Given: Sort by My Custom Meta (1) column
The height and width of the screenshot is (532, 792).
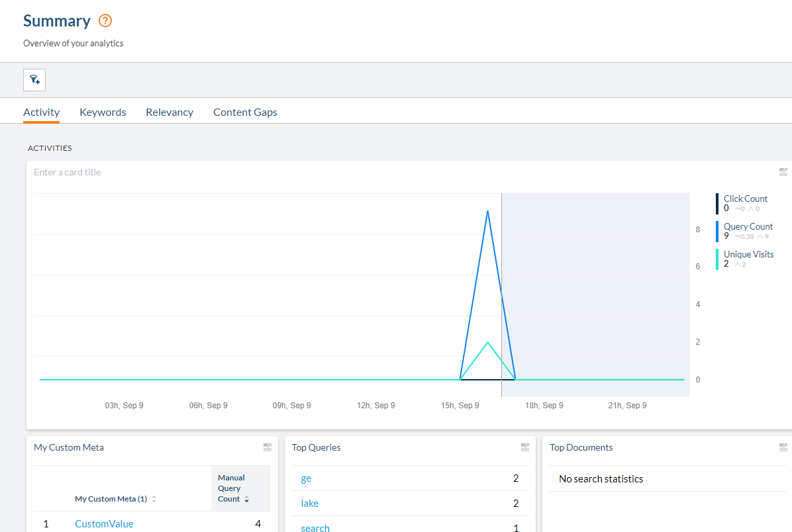Looking at the screenshot, I should 115,499.
